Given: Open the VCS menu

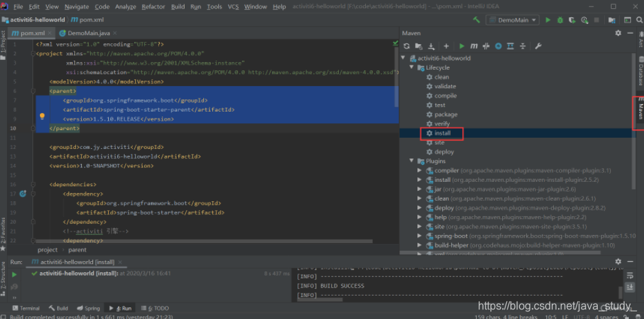Looking at the screenshot, I should point(233,7).
